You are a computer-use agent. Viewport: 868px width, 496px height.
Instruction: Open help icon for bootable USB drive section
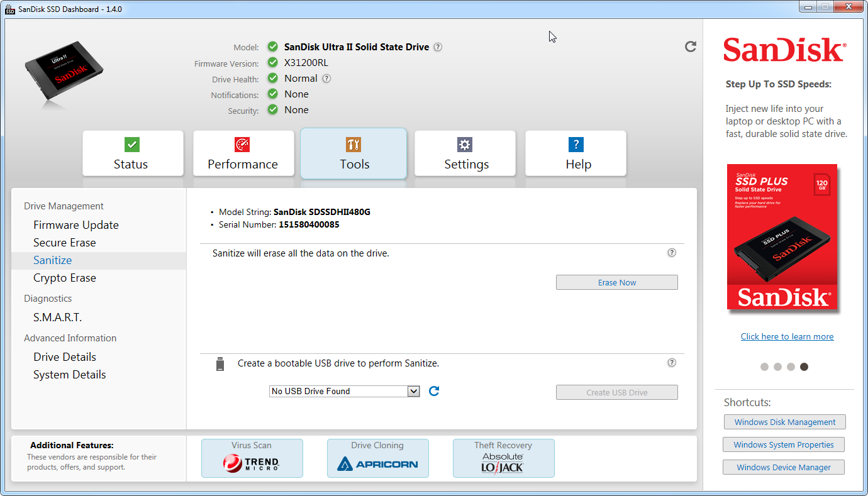pyautogui.click(x=672, y=363)
